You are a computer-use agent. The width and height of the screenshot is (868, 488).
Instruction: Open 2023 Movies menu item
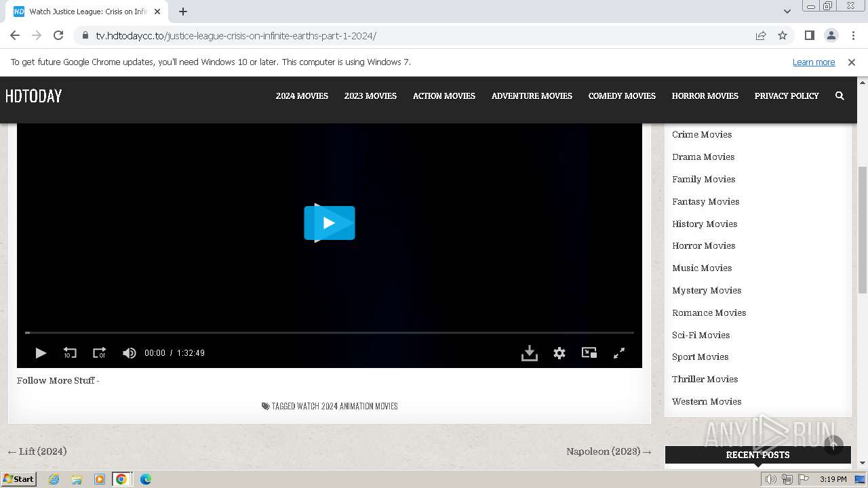(x=370, y=96)
